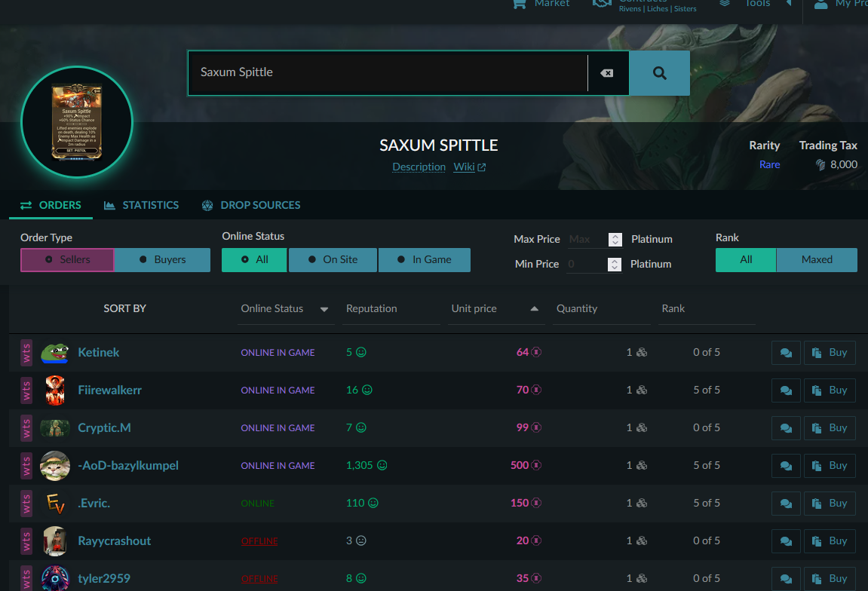Buy from Cryptic.M for 99 platinum
Screen dimensions: 868x591
pos(830,427)
